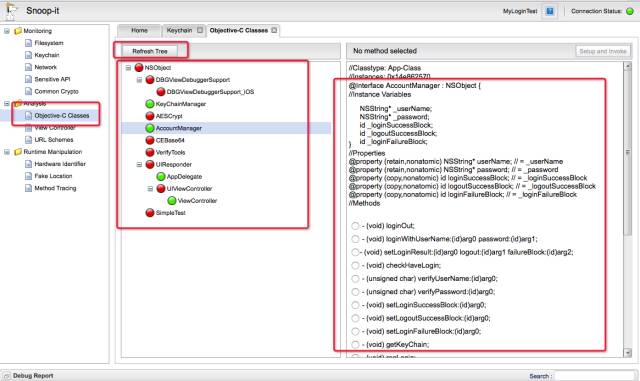Click the green circle beside AppDelegate
Viewport: 640px width, 381px height.
(x=161, y=176)
